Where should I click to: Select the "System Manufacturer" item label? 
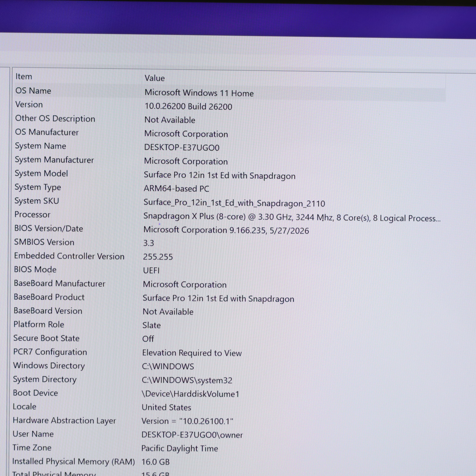[54, 160]
